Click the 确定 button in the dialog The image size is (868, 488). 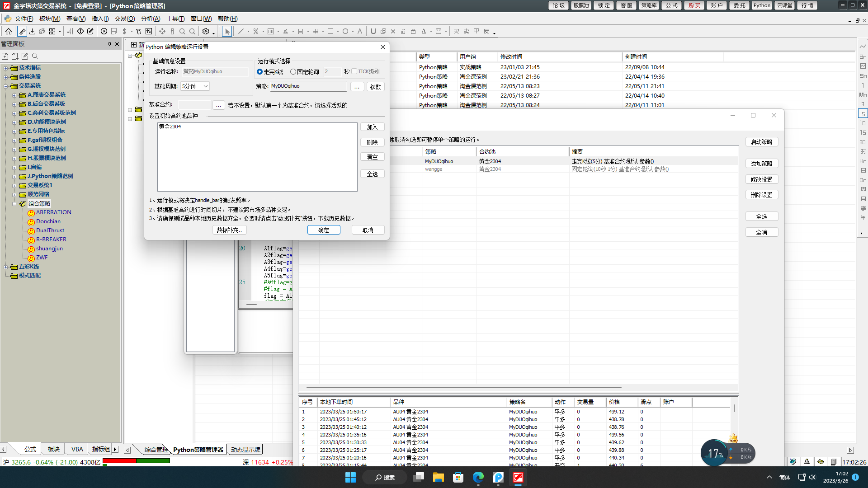(324, 230)
